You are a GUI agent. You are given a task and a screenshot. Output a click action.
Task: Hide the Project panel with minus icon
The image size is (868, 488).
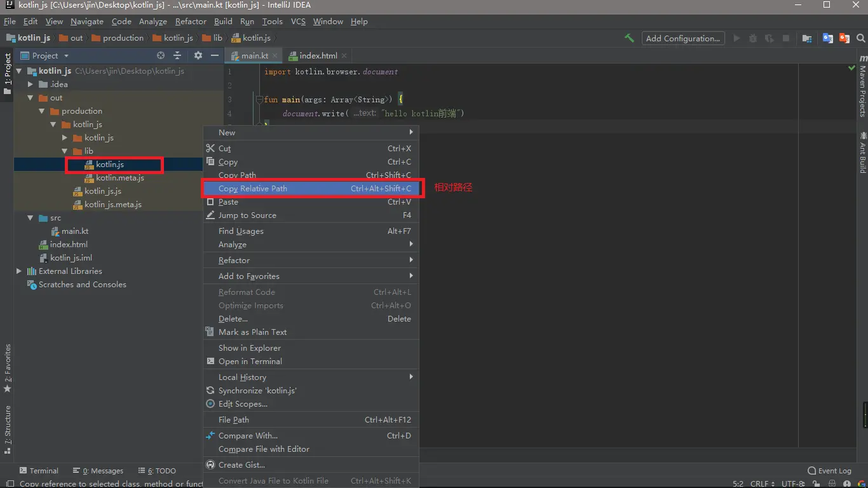point(215,55)
